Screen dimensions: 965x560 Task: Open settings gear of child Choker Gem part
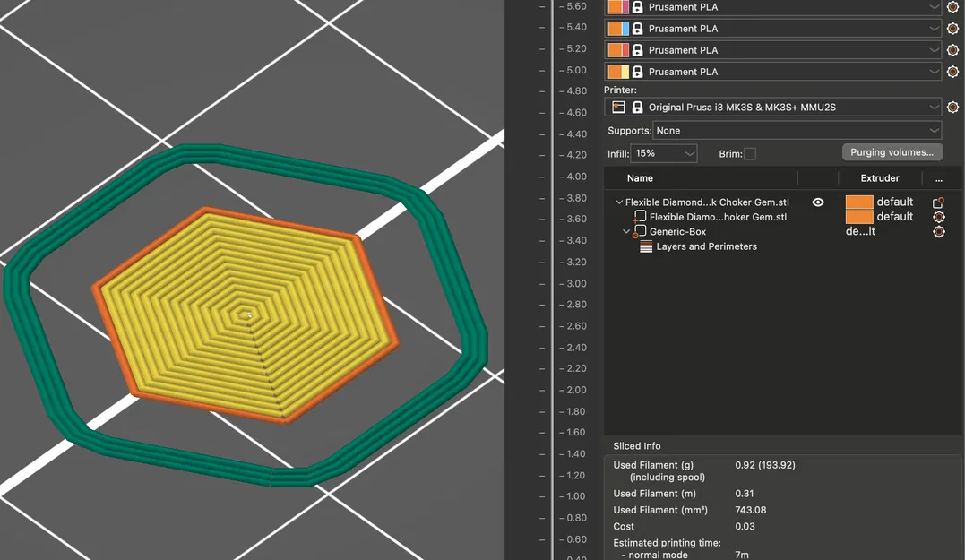click(x=938, y=217)
